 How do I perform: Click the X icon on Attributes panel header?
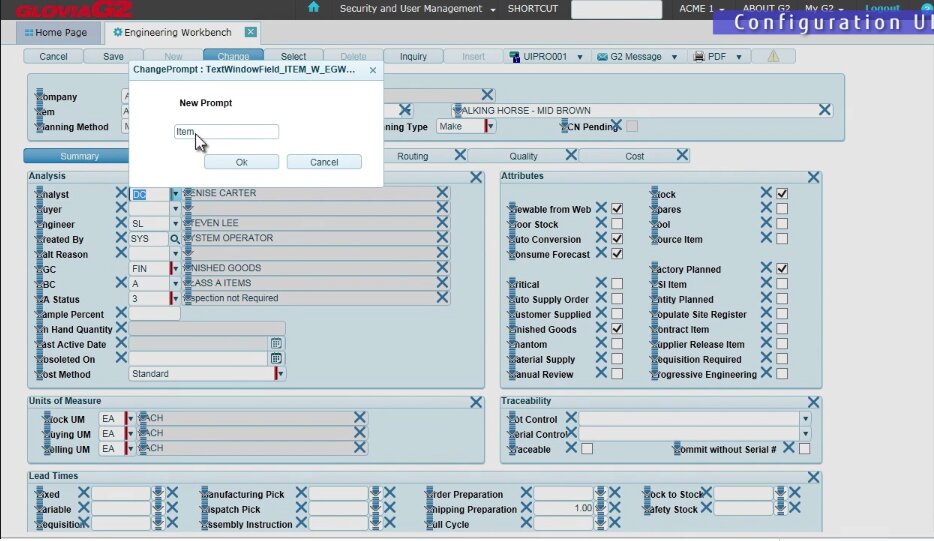pyautogui.click(x=813, y=177)
